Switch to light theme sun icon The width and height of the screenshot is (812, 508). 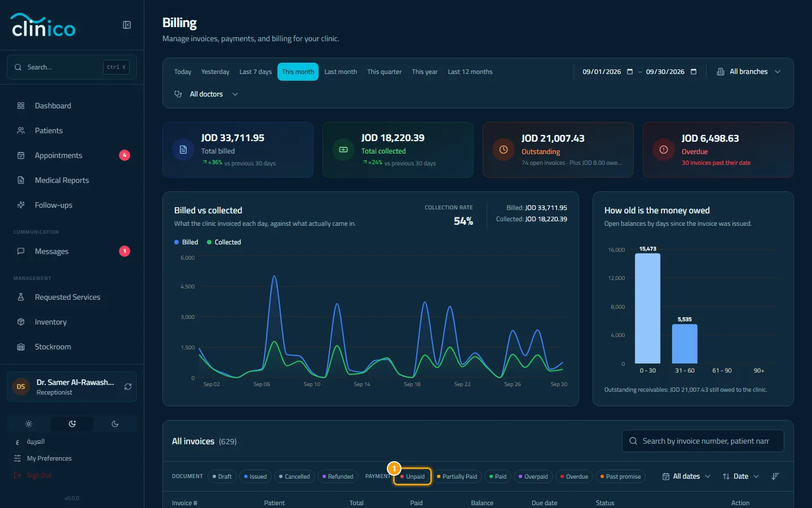coord(29,424)
